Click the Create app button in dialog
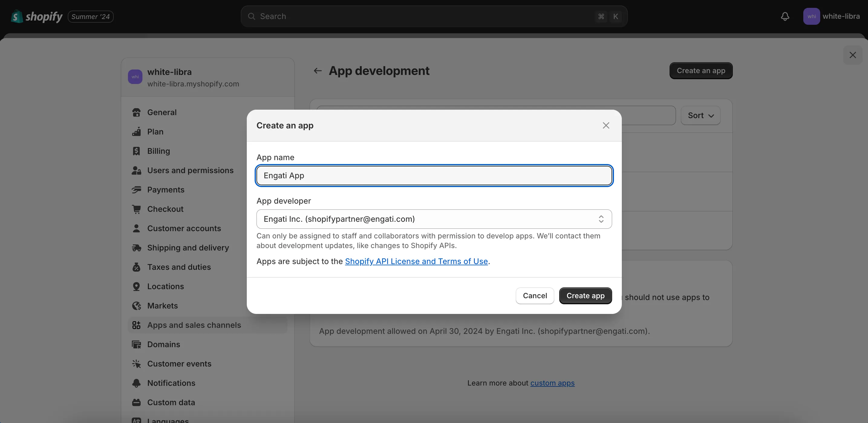This screenshot has width=868, height=423. tap(585, 296)
